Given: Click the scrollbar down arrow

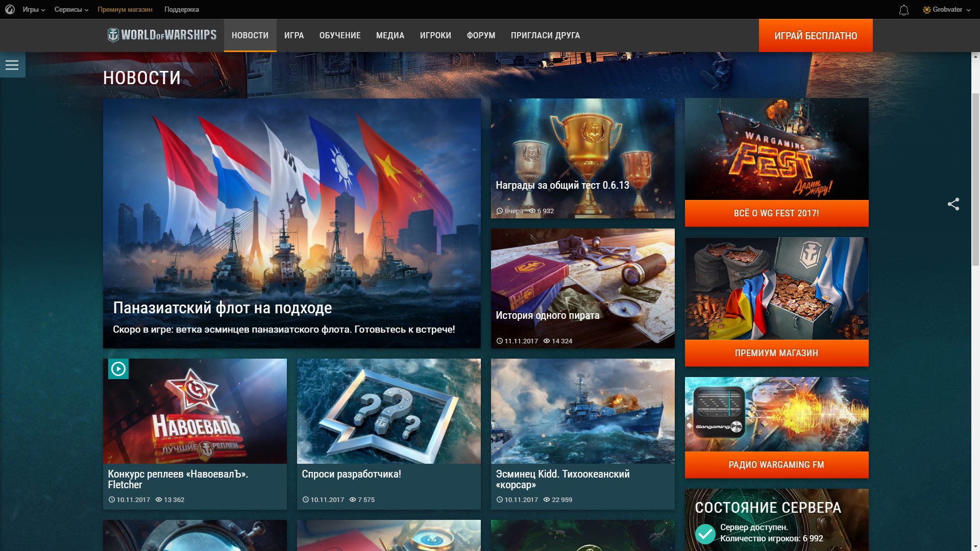Looking at the screenshot, I should coord(975,546).
